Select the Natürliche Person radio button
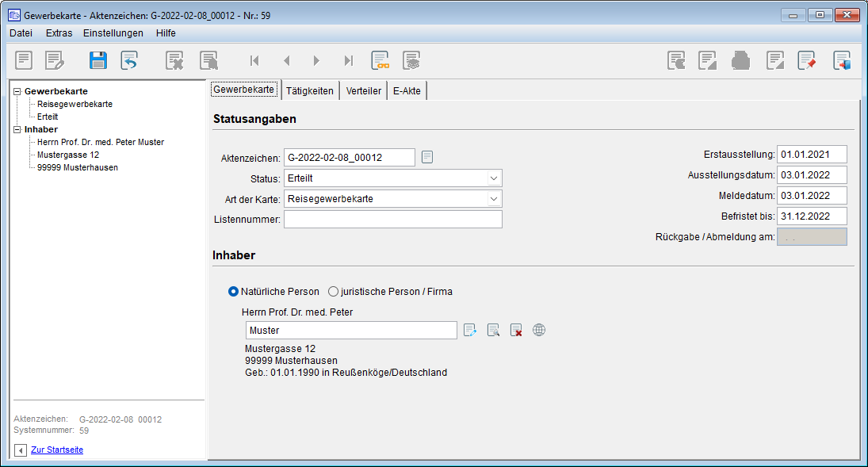868x467 pixels. [234, 292]
